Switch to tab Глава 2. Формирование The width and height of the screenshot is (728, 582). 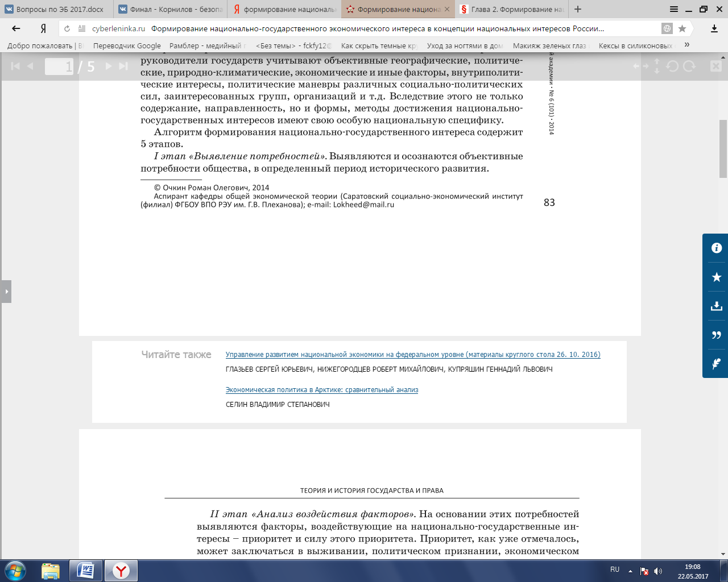tap(511, 9)
